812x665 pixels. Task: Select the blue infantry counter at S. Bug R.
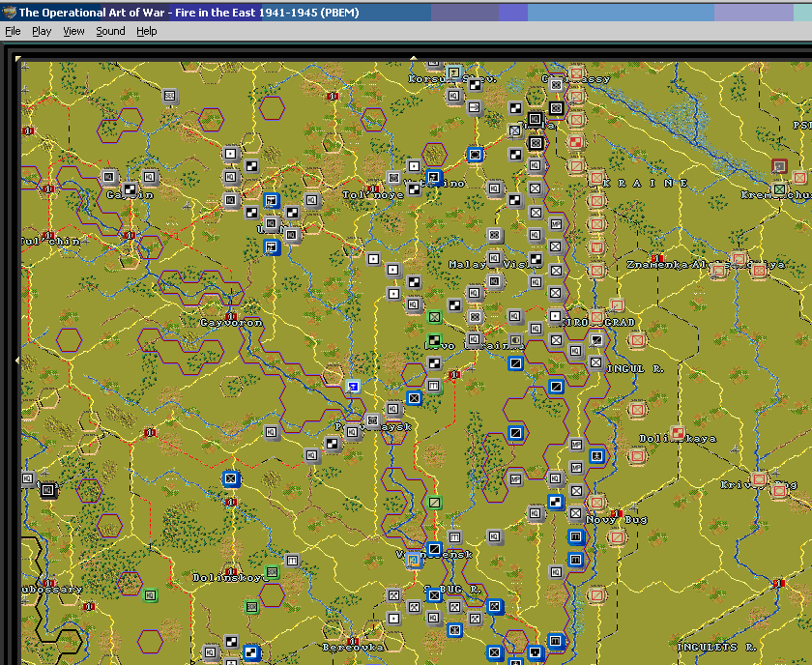pyautogui.click(x=434, y=595)
